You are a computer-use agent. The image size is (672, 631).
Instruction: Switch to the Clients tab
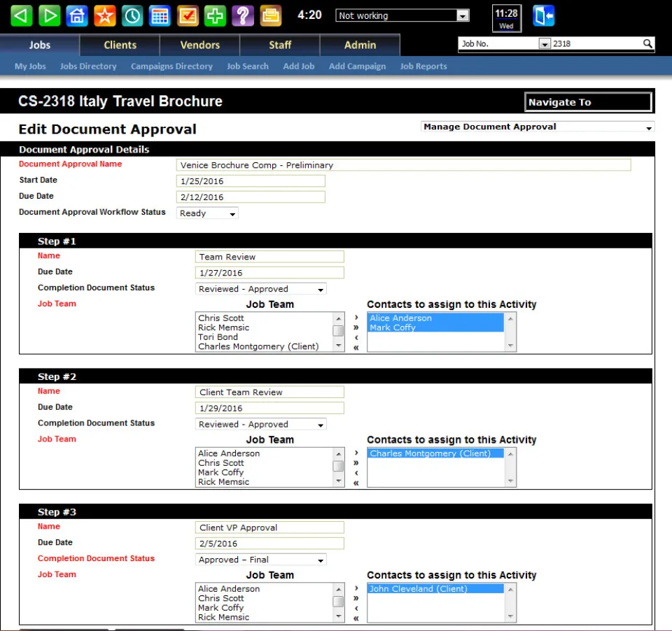tap(120, 45)
